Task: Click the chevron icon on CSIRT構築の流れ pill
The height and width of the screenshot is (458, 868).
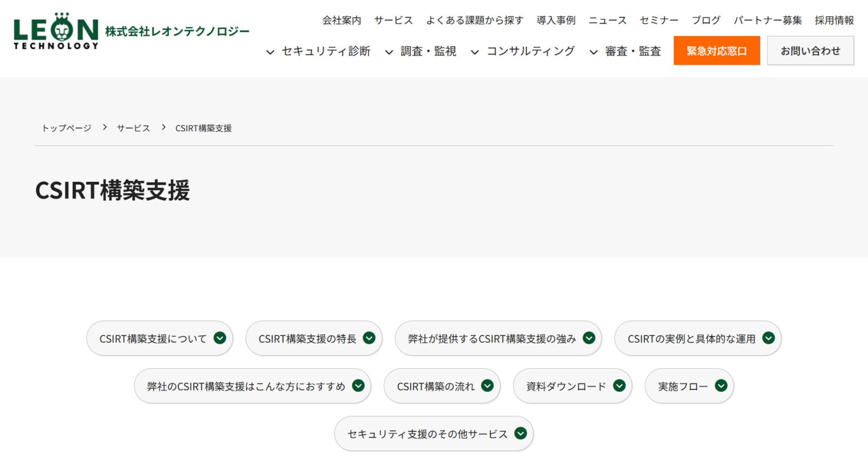Action: pos(487,386)
